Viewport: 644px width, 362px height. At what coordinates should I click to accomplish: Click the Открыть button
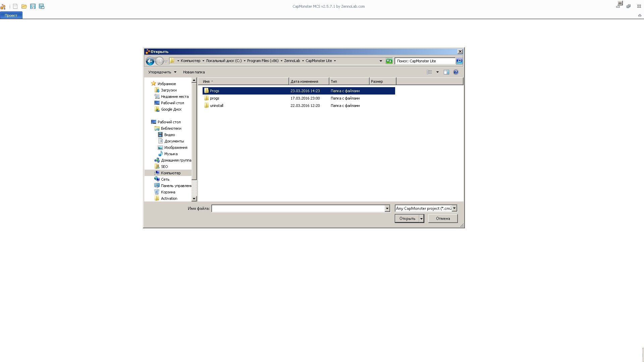[407, 219]
